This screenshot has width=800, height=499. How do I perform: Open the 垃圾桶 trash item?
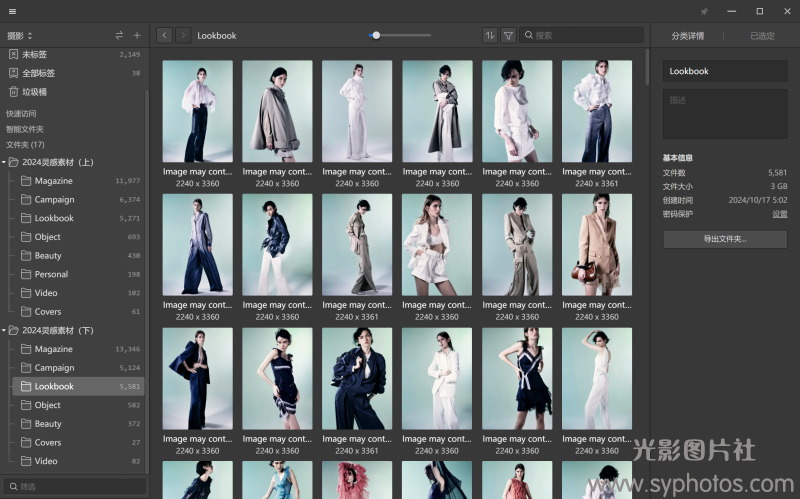point(35,92)
